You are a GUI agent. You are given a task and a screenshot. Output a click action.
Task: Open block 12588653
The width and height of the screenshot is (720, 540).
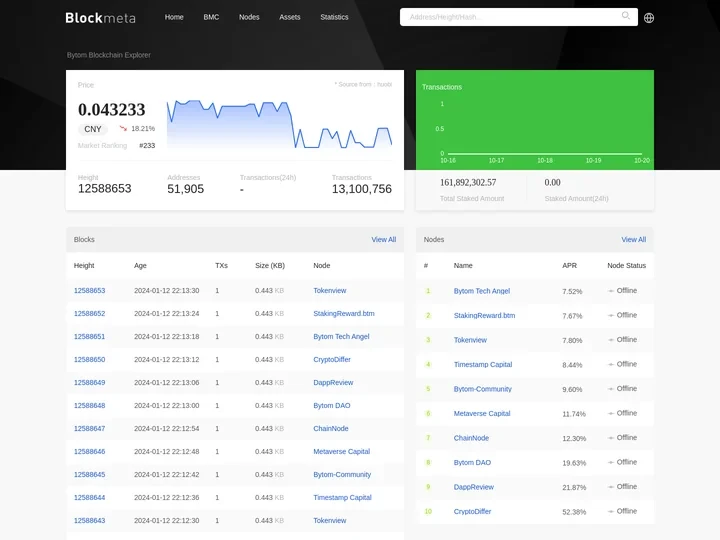(x=90, y=290)
